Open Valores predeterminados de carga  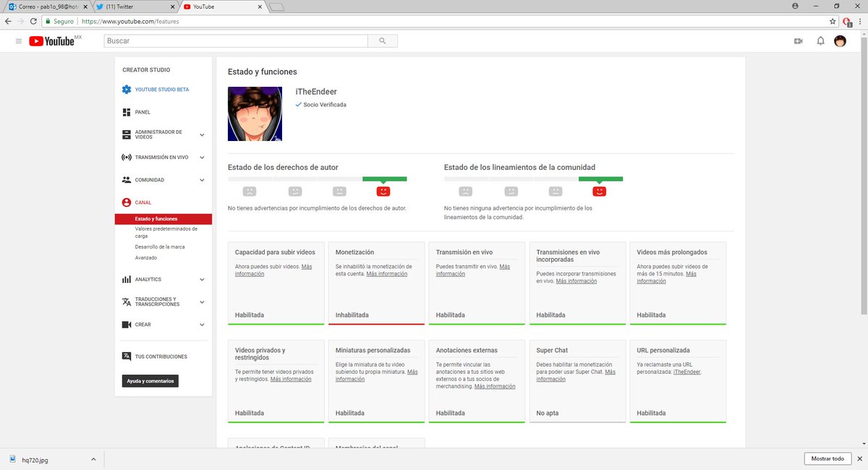[x=166, y=232]
